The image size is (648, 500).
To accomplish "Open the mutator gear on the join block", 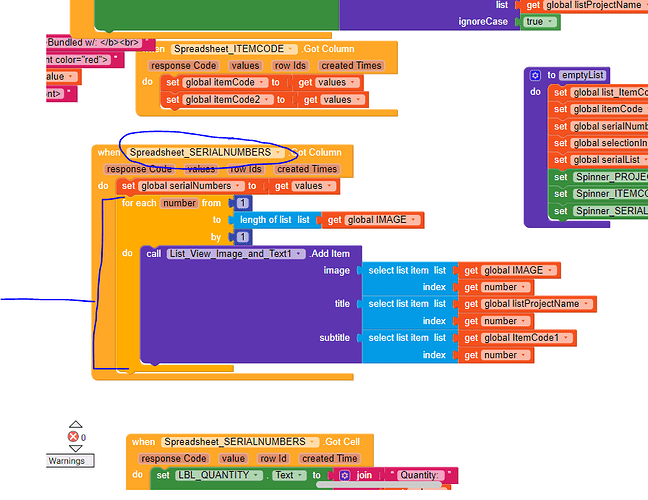I will 344,475.
